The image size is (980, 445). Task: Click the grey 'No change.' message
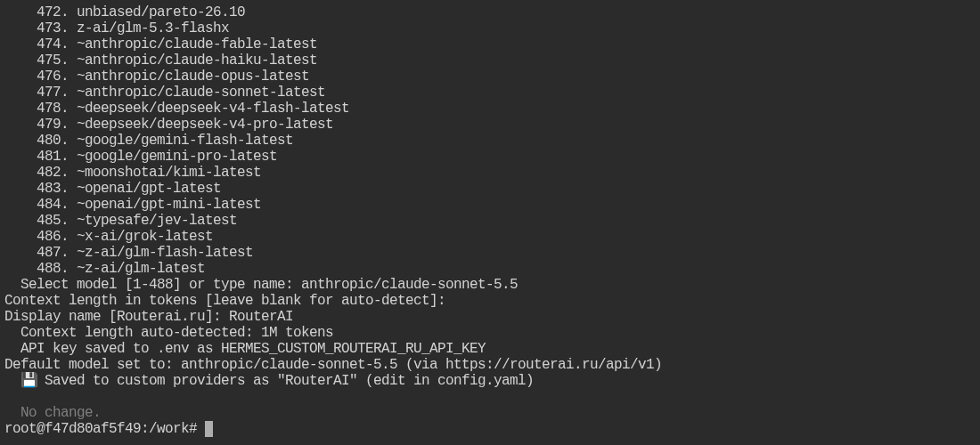(61, 412)
